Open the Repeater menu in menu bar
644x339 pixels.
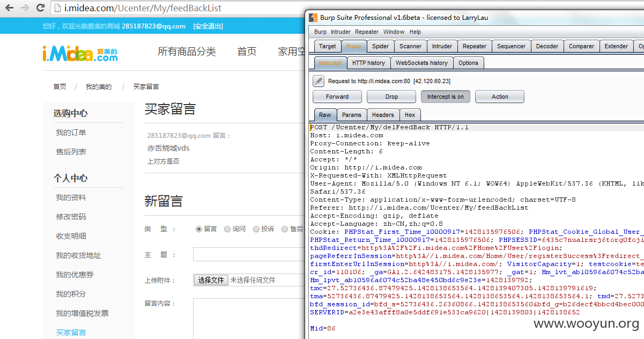tap(367, 32)
